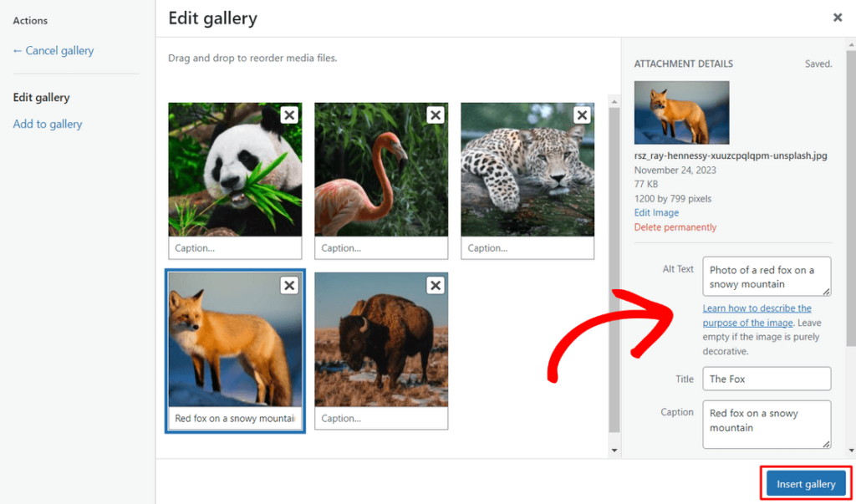The width and height of the screenshot is (856, 504).
Task: Remove the red fox image from the gallery
Action: point(288,285)
